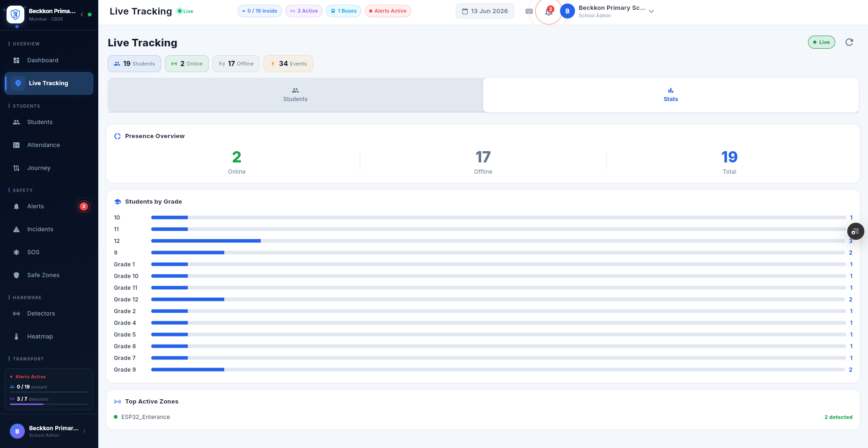
Task: Click the 2 Online presence figure
Action: [x=237, y=162]
